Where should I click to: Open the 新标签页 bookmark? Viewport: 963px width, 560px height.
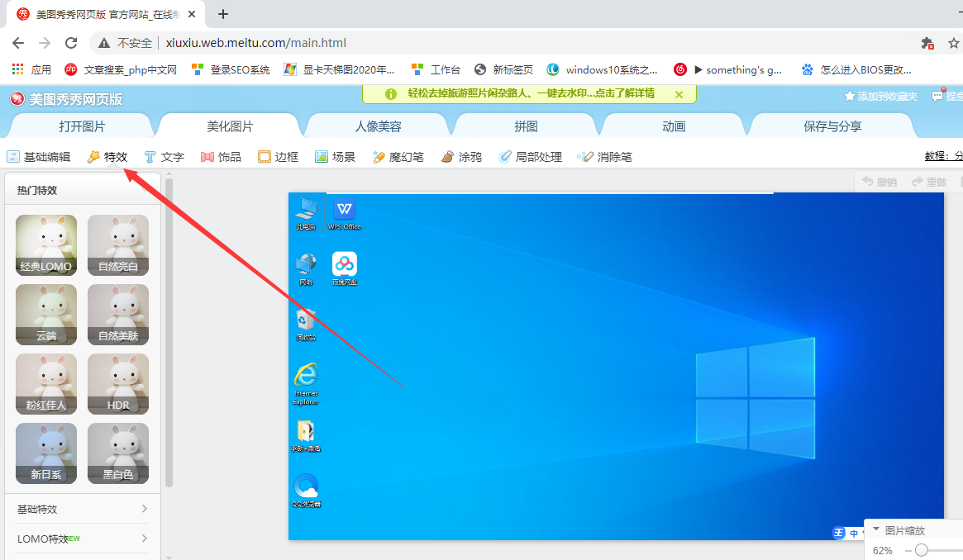[504, 70]
